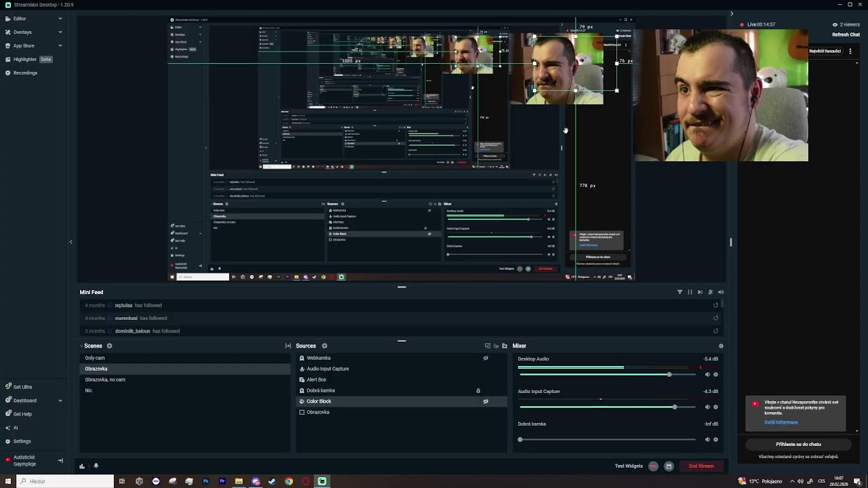Open Mixer advanced settings gear
Image resolution: width=868 pixels, height=488 pixels.
click(x=721, y=346)
